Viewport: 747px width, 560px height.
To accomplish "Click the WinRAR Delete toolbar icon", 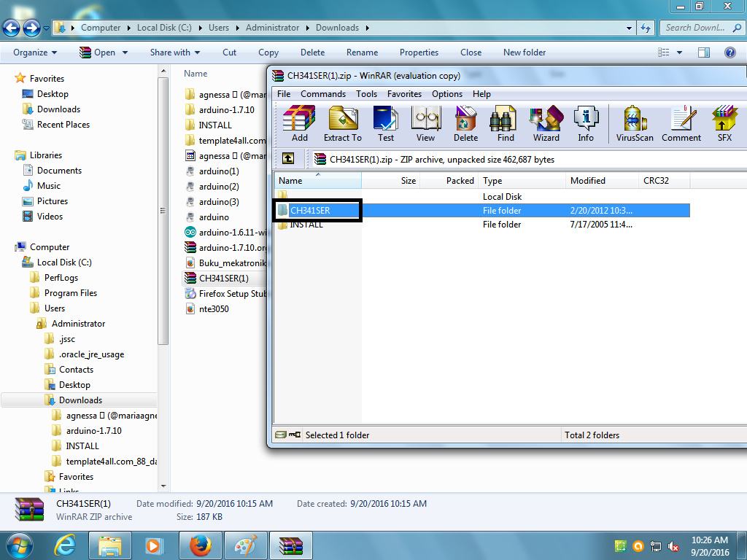I will tap(465, 123).
